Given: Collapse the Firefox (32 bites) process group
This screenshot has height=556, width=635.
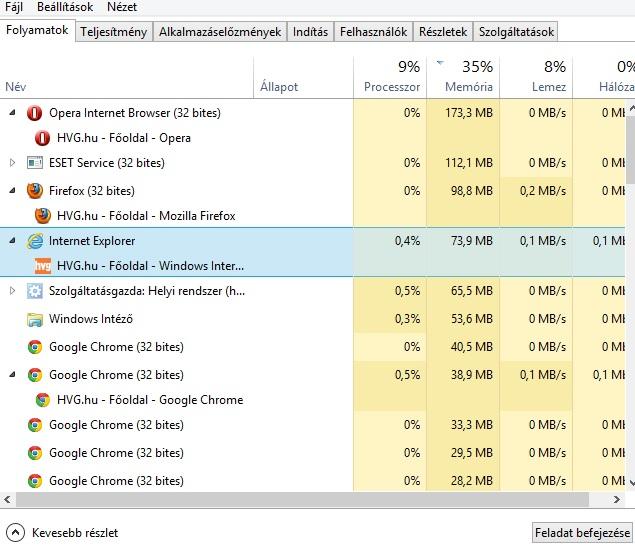Looking at the screenshot, I should tap(13, 190).
